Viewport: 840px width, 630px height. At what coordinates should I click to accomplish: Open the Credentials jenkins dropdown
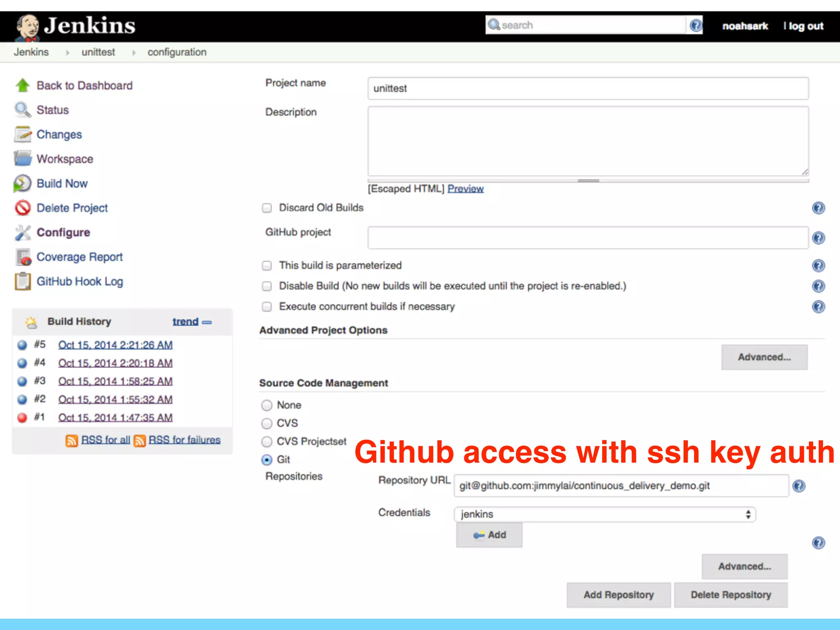605,514
